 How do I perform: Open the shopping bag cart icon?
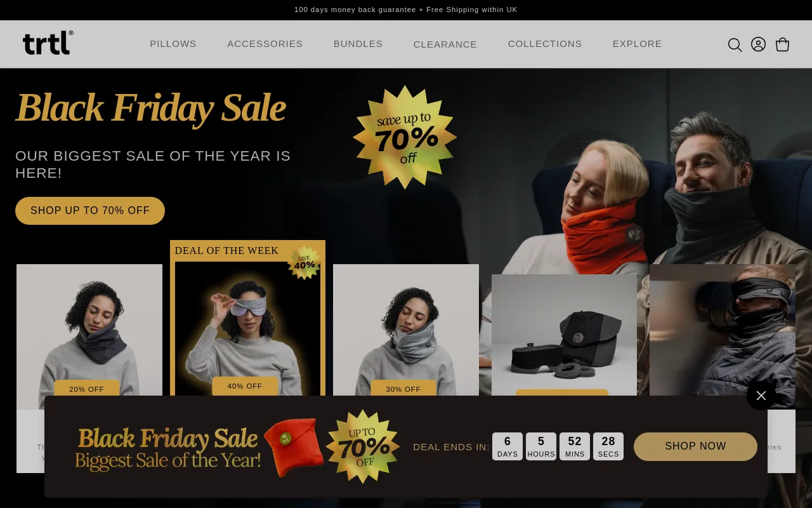(783, 44)
